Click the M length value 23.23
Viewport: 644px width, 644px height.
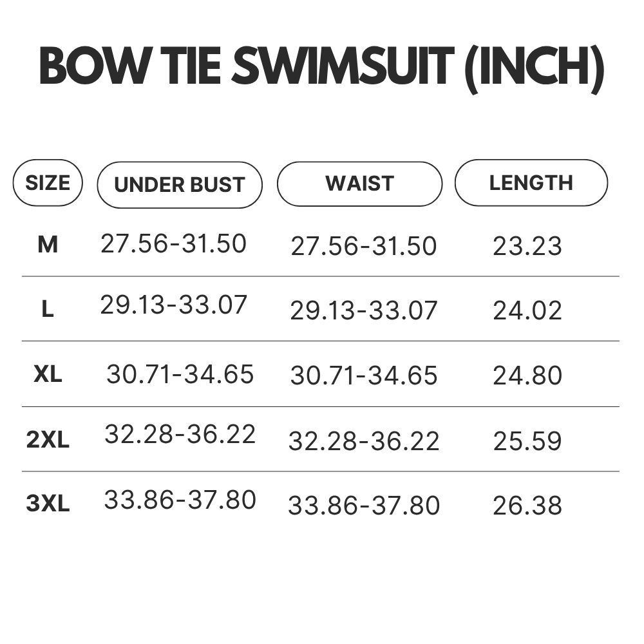click(527, 247)
